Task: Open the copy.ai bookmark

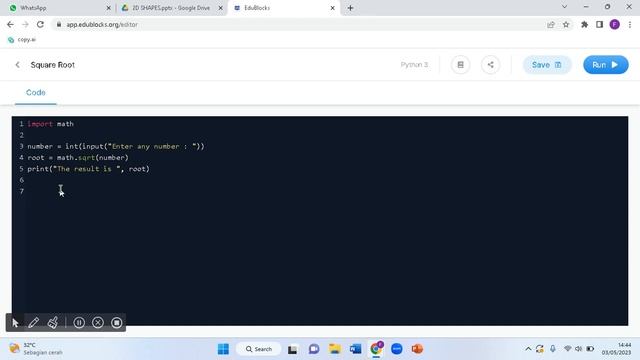Action: 22,40
